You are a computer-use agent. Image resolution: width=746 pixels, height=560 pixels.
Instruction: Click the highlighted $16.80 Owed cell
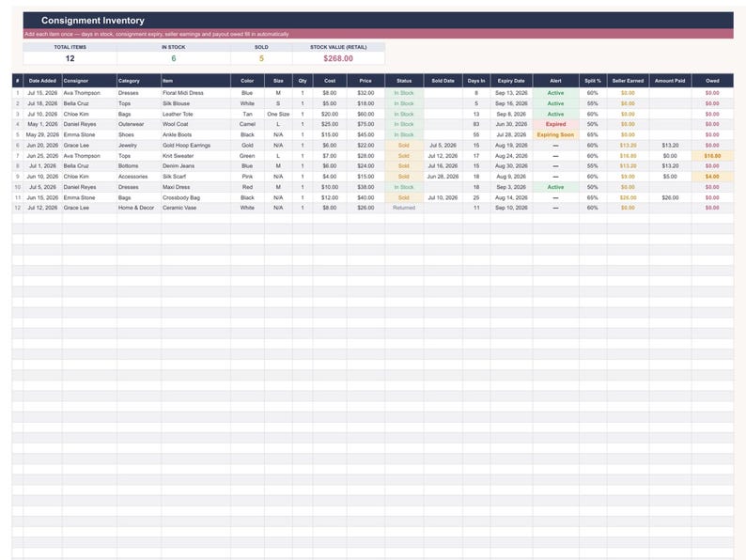click(712, 156)
